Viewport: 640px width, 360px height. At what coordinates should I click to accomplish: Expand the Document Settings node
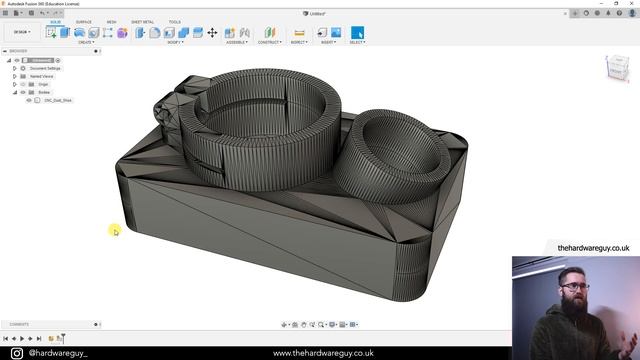[15, 69]
